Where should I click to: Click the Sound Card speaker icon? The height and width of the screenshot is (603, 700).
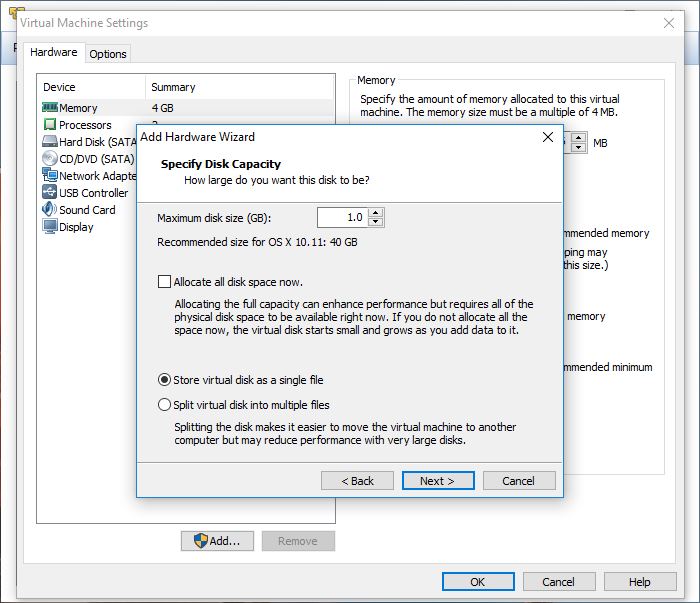point(50,209)
